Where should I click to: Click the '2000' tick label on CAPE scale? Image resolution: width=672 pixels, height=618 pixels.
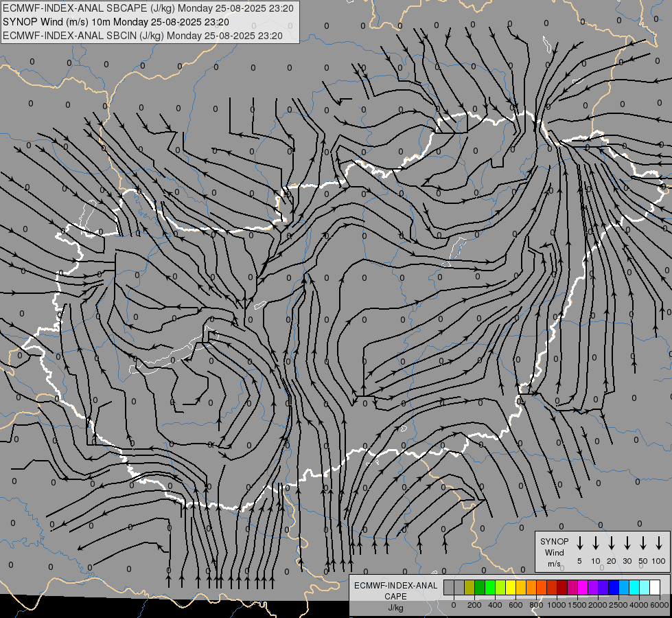598,605
